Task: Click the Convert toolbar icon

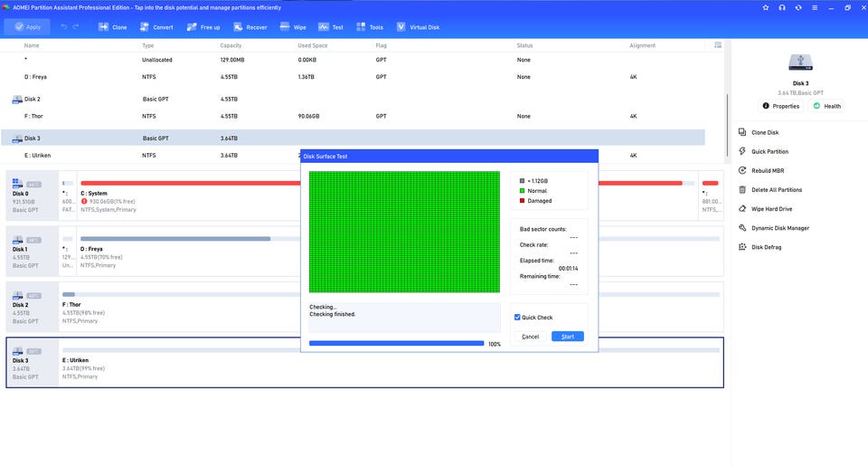Action: pyautogui.click(x=156, y=27)
